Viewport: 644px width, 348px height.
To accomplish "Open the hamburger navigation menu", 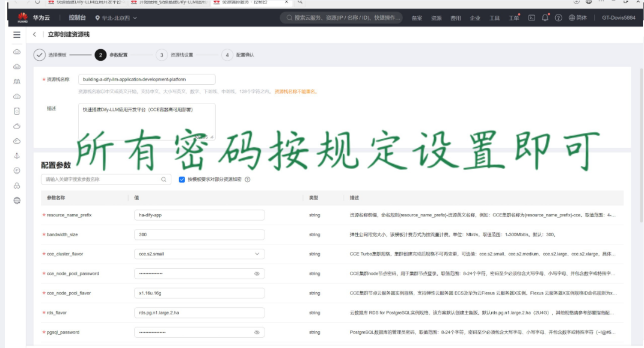I will [17, 35].
